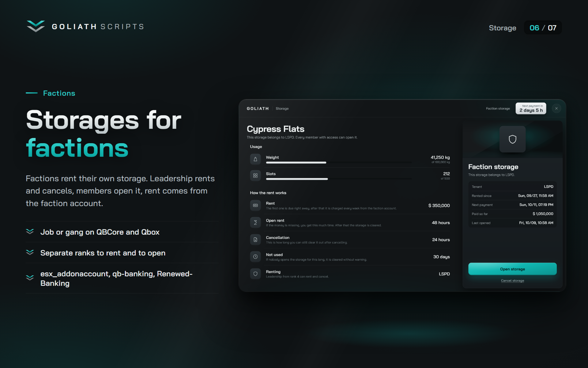
Task: Click the large shield tile in side panel
Action: click(512, 139)
